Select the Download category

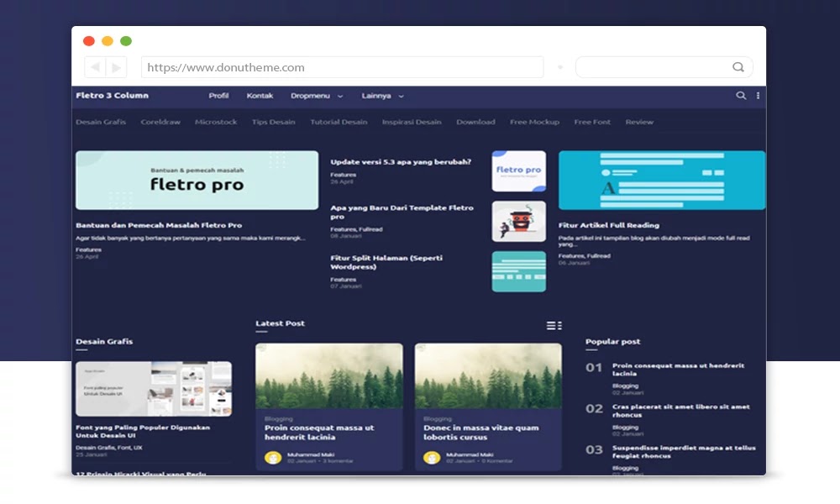(x=475, y=122)
